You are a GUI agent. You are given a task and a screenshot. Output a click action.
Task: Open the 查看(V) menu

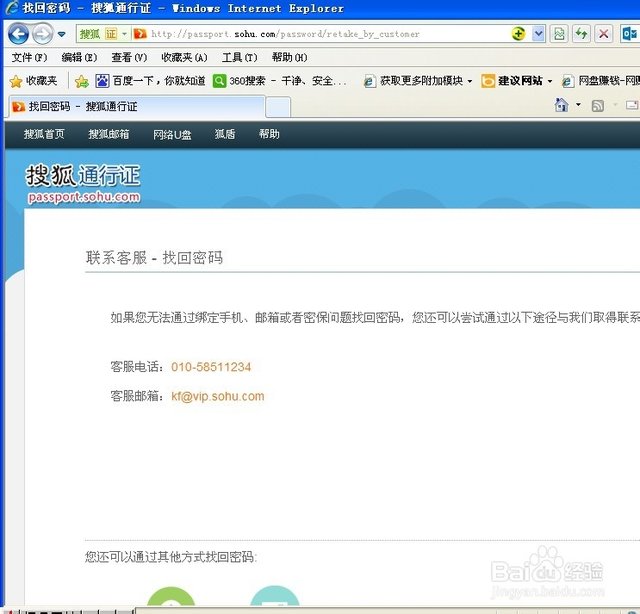[129, 58]
